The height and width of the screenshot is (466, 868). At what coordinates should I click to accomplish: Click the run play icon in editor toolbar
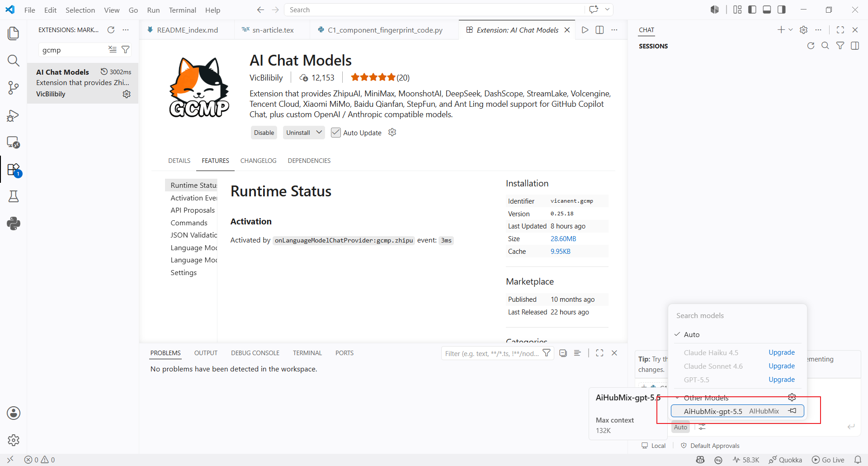[585, 30]
